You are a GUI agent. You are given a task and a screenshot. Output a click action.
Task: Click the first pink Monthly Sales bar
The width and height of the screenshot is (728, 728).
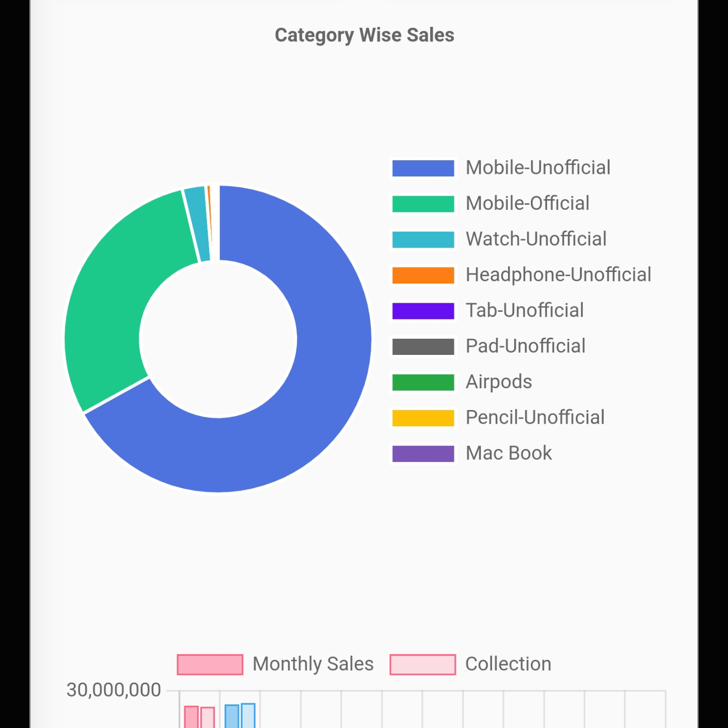pyautogui.click(x=191, y=717)
